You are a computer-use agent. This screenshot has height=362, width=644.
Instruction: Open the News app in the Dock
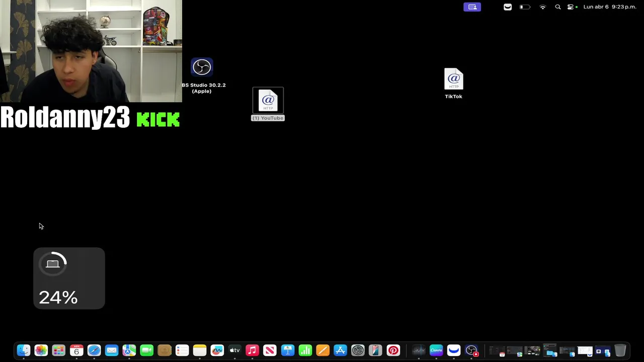click(270, 350)
